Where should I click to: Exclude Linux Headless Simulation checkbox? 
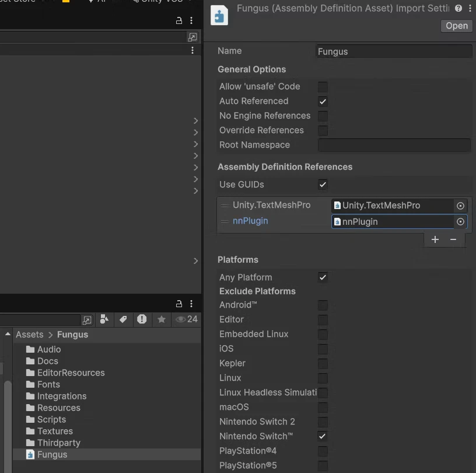323,392
